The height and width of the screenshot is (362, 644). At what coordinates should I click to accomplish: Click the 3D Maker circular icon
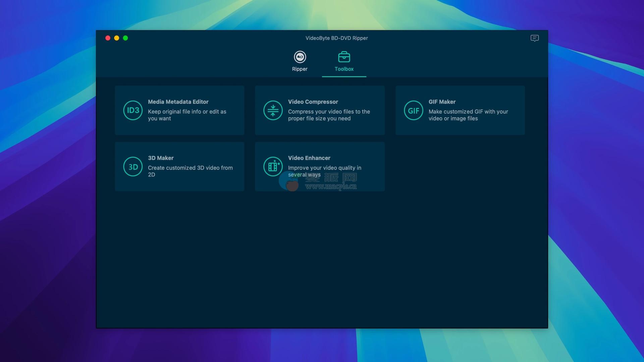pyautogui.click(x=133, y=167)
